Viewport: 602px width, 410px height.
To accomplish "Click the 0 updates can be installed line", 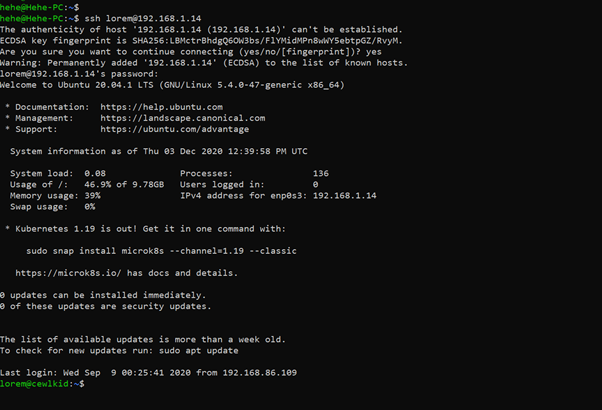I will point(102,295).
